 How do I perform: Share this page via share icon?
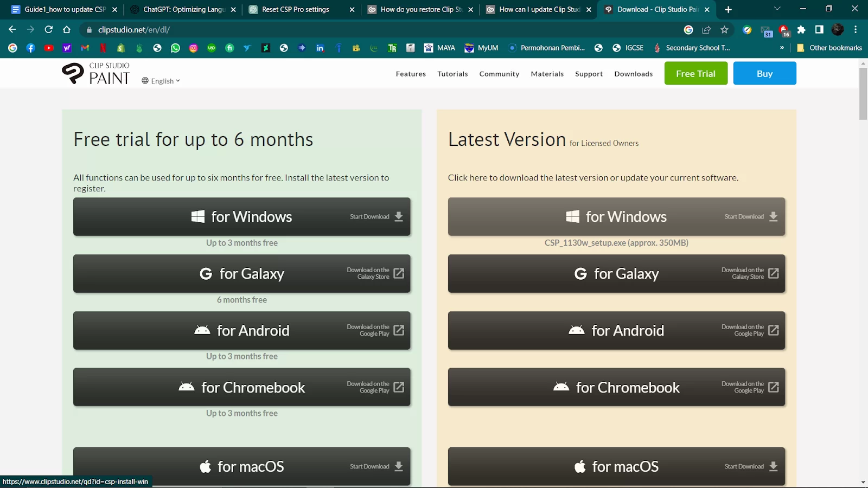(x=706, y=30)
